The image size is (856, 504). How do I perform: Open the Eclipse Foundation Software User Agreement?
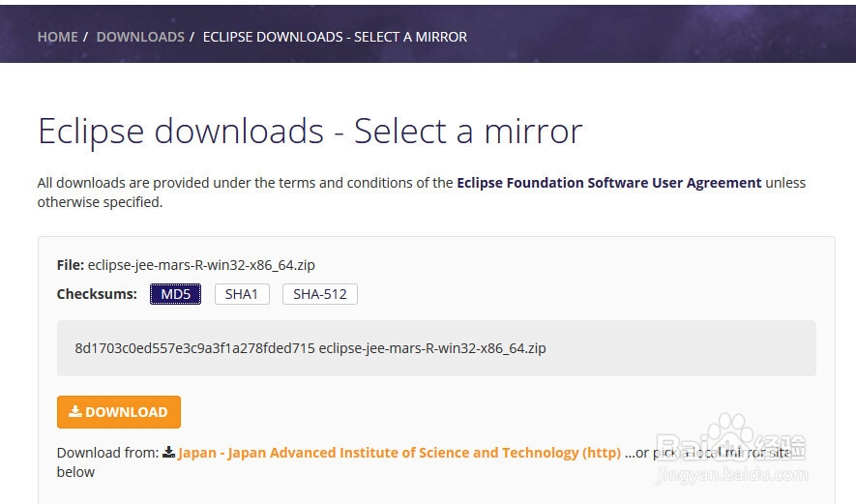click(x=608, y=182)
